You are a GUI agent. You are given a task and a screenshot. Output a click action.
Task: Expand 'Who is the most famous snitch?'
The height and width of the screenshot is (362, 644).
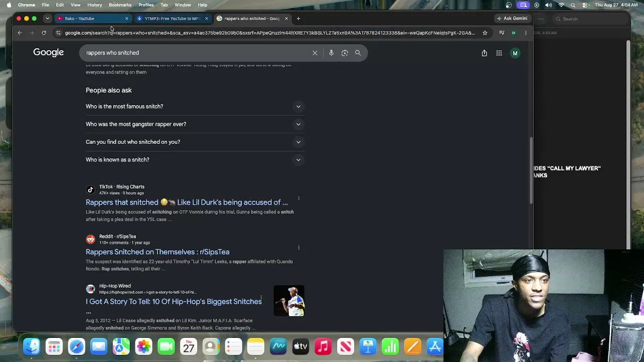click(195, 107)
